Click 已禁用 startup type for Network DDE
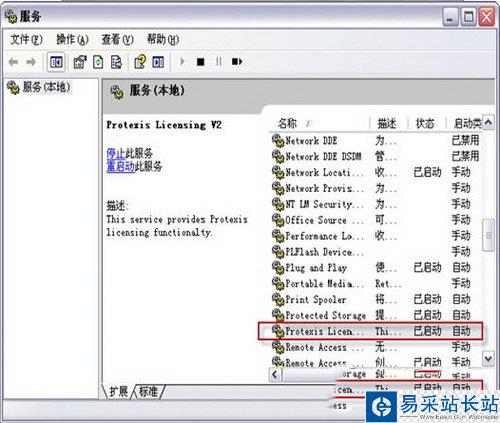500x423 pixels. pyautogui.click(x=465, y=140)
